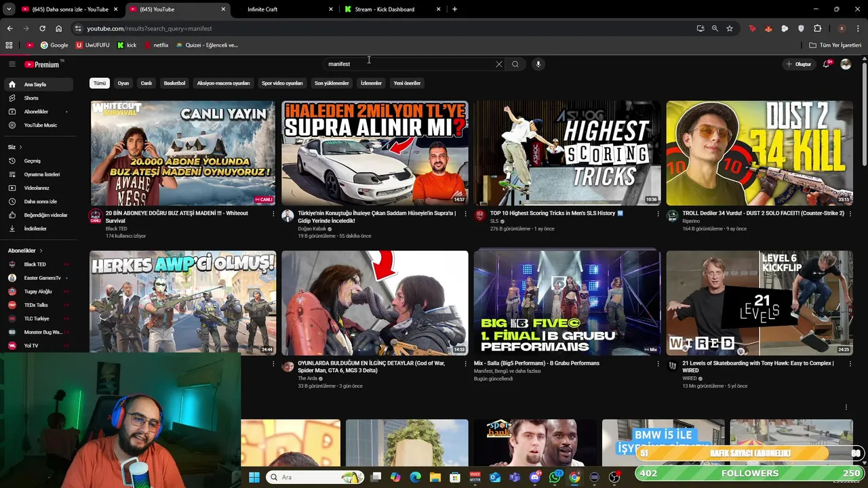This screenshot has width=868, height=488.
Task: Open the Supra alınır mı video thumbnail
Action: click(375, 153)
